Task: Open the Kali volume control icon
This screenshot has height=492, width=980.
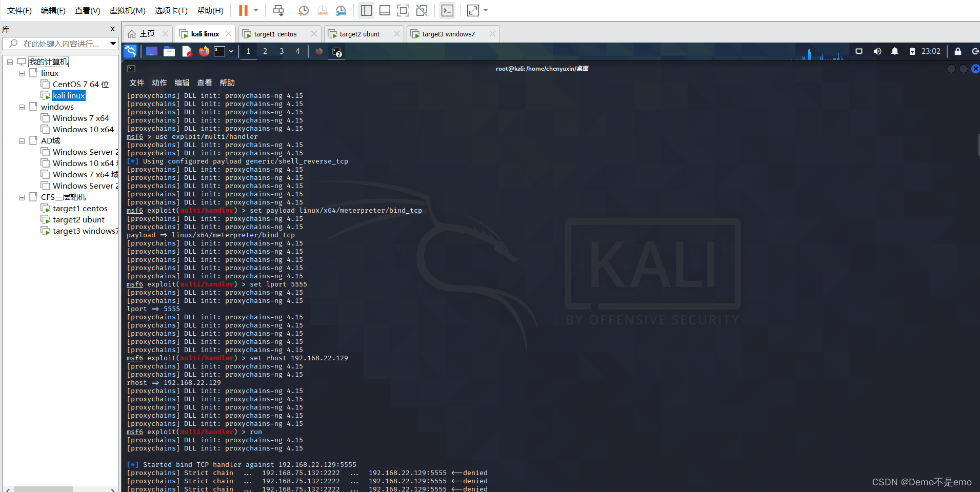Action: tap(877, 51)
